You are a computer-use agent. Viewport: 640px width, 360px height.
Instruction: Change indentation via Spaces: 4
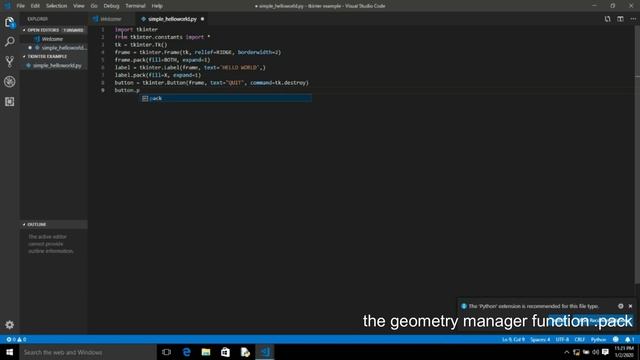[540, 339]
